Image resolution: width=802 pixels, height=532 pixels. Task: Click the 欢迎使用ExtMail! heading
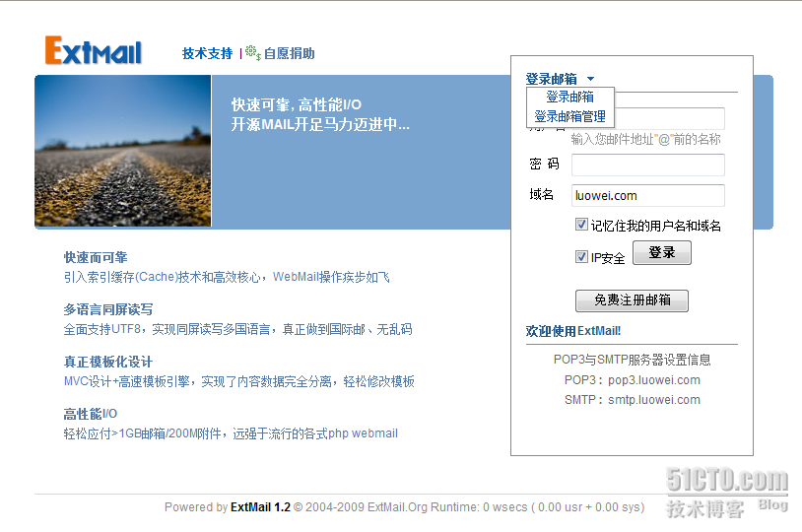[573, 331]
